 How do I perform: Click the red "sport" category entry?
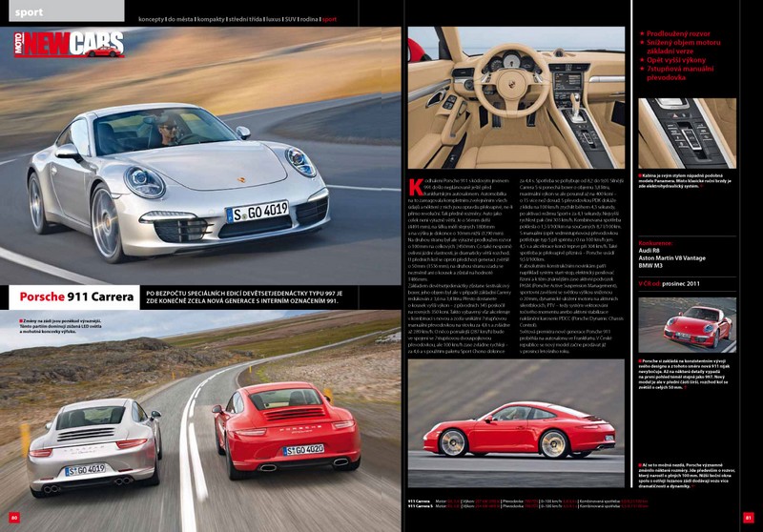tap(329, 19)
